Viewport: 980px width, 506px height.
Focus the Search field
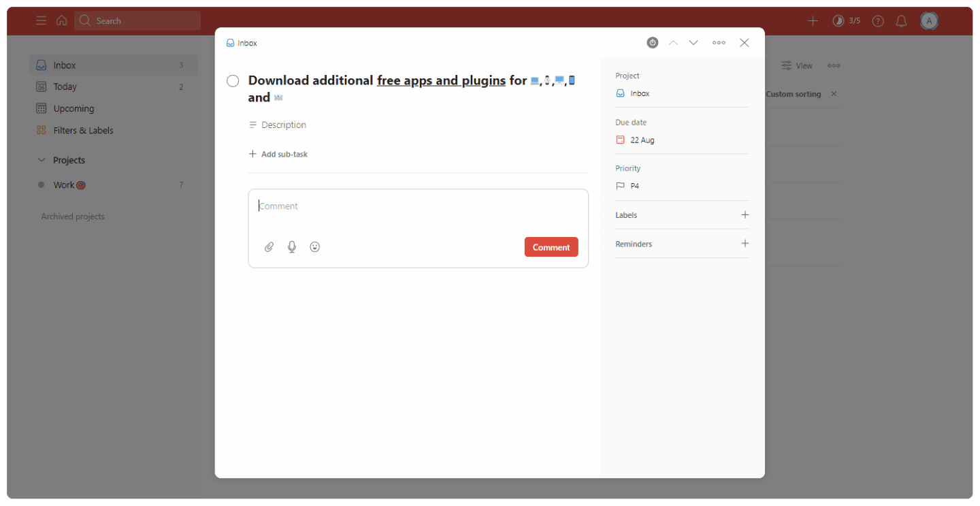(x=137, y=21)
